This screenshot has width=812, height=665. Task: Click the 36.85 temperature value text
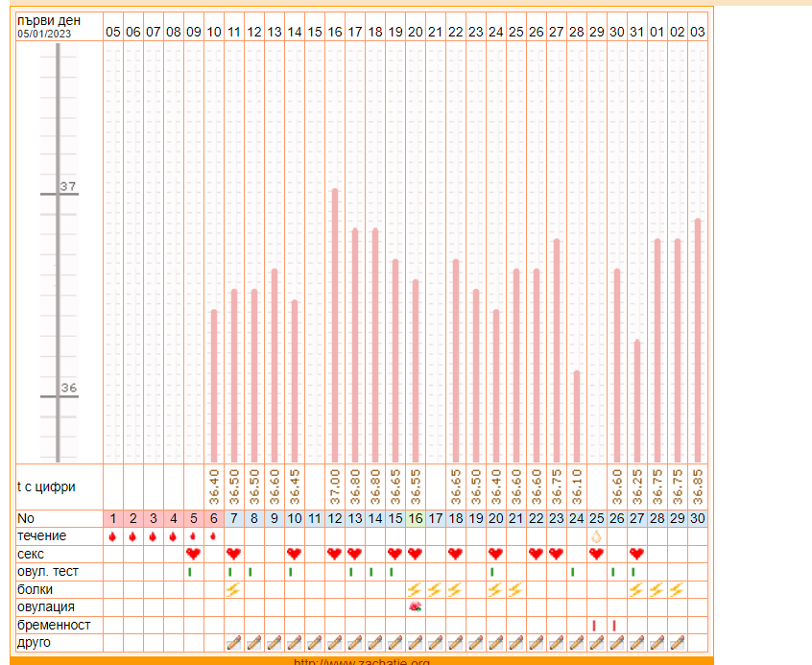[698, 487]
